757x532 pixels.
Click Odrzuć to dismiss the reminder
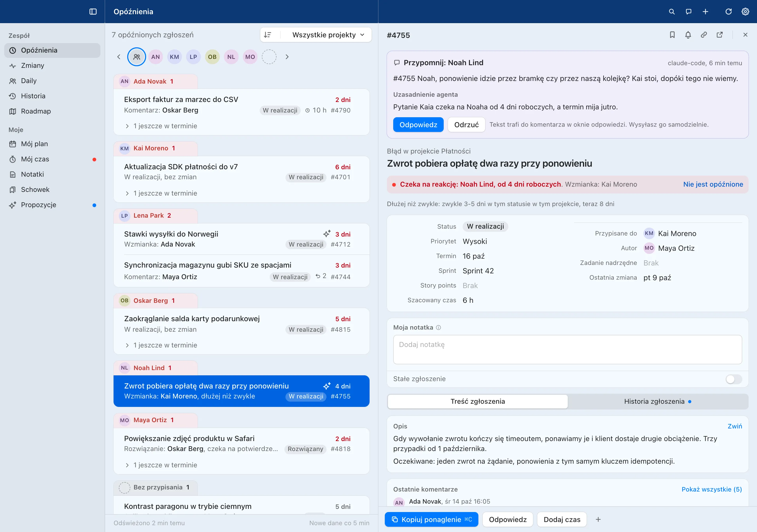tap(466, 125)
